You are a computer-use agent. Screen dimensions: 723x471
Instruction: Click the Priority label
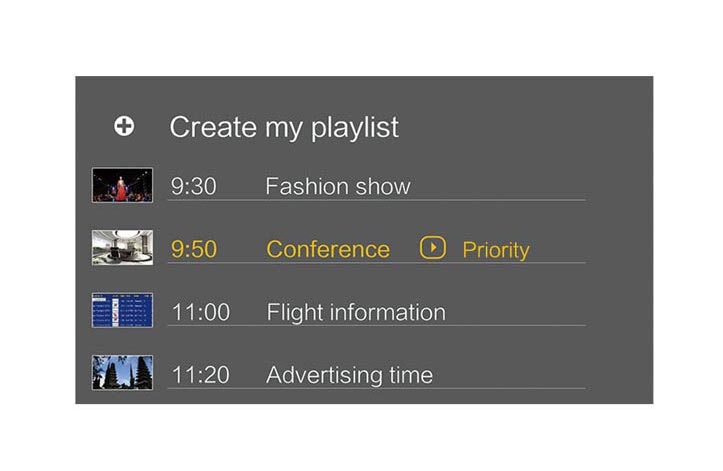coord(496,250)
